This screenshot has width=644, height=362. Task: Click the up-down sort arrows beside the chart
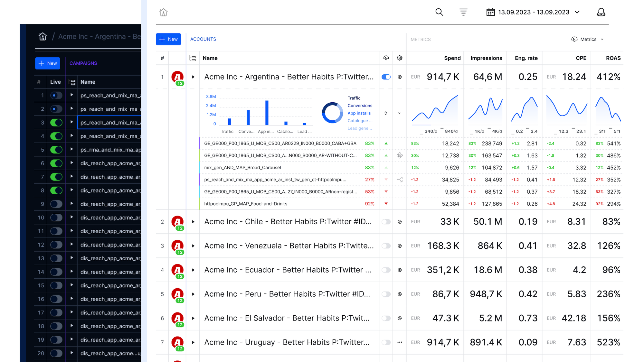pos(386,113)
